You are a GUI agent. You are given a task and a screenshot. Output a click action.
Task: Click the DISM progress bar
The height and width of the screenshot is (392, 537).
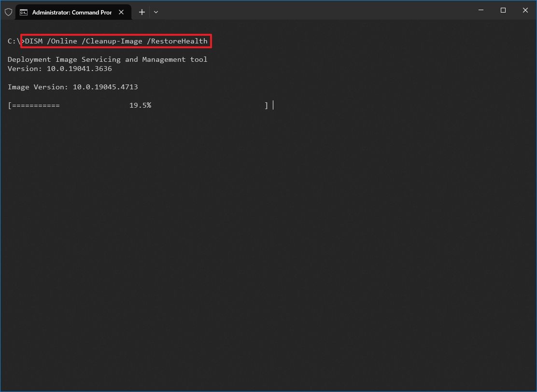coord(138,105)
